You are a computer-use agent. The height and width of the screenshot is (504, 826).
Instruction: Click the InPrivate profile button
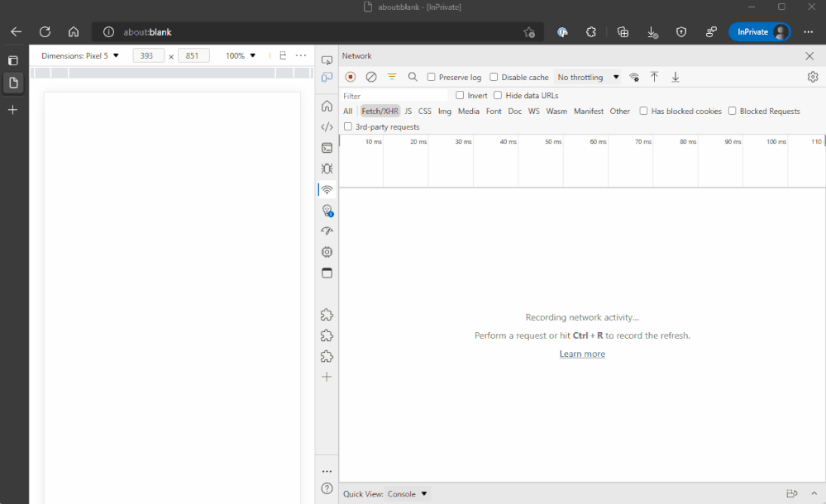pos(759,32)
